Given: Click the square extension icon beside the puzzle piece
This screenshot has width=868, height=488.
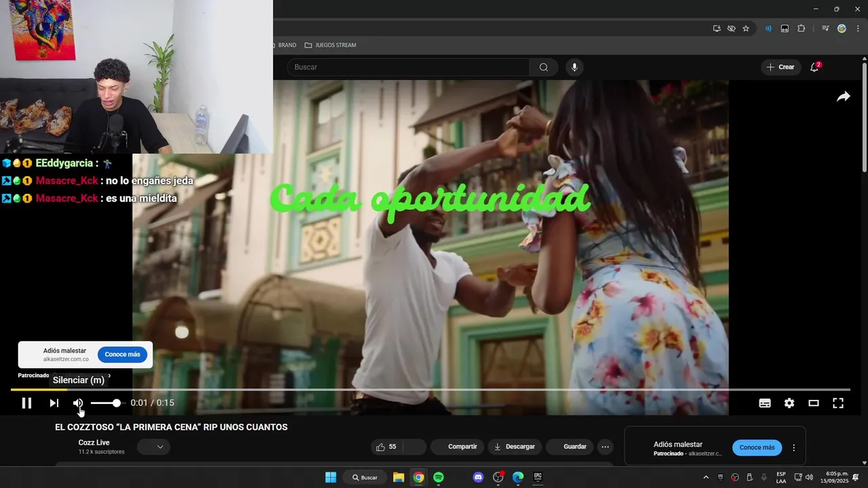Looking at the screenshot, I should (785, 28).
